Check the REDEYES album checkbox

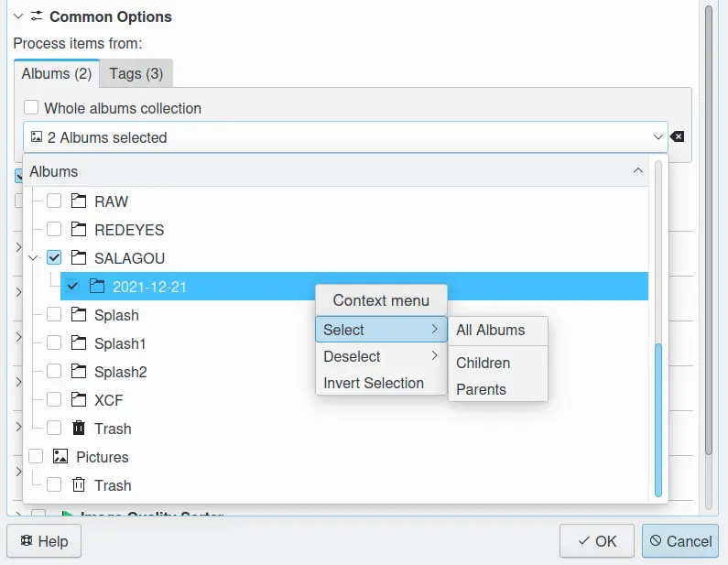click(x=55, y=230)
